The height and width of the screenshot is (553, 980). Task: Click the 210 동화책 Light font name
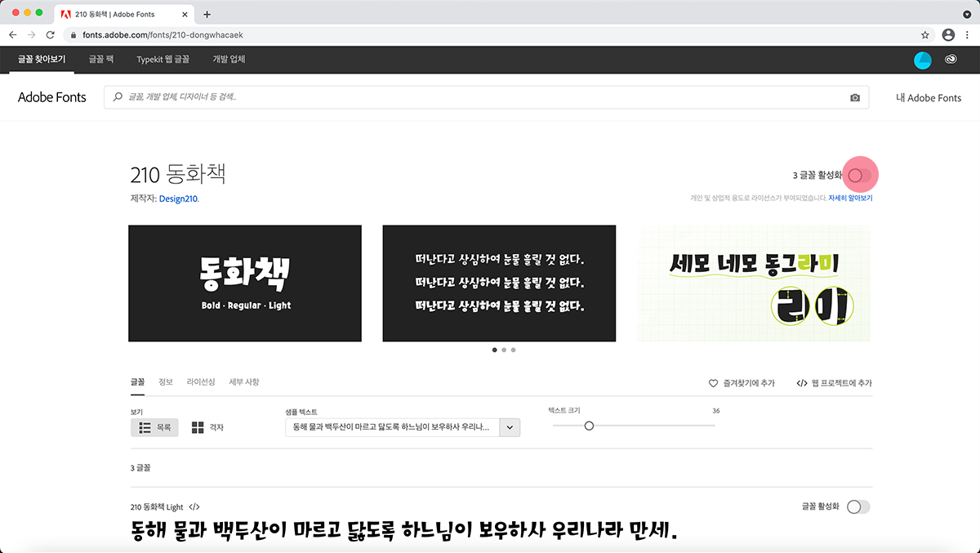(157, 507)
